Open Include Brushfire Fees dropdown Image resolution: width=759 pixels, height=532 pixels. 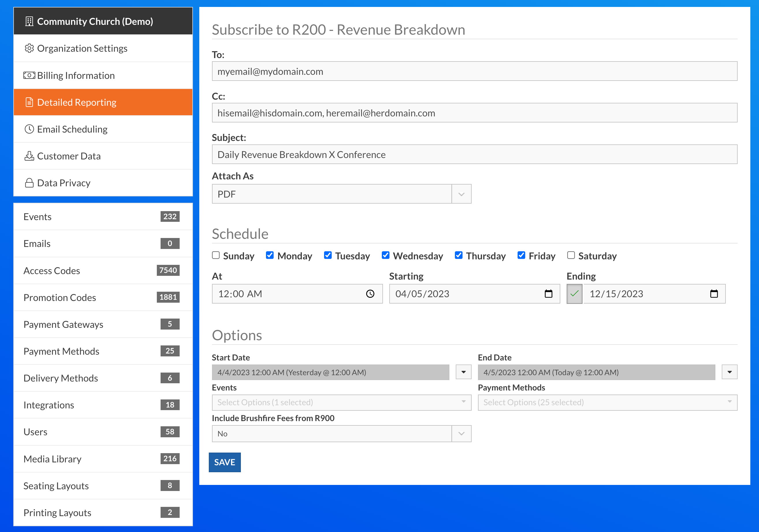coord(341,434)
